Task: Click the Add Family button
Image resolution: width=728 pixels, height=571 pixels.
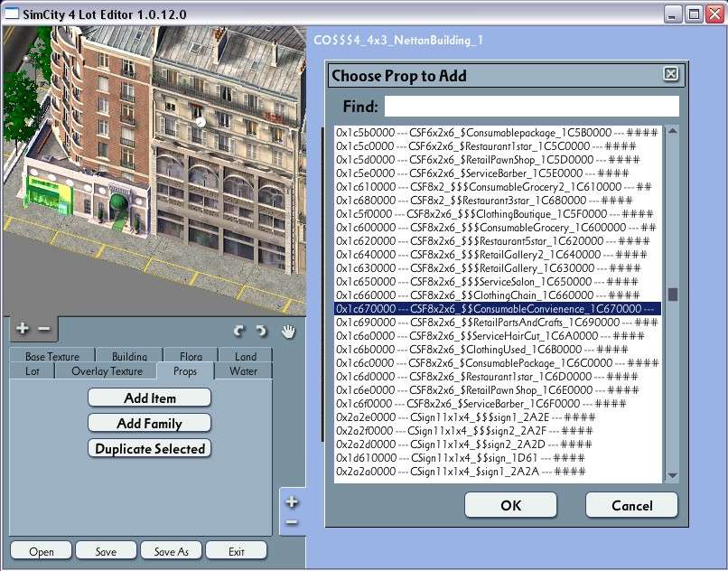Action: (150, 423)
